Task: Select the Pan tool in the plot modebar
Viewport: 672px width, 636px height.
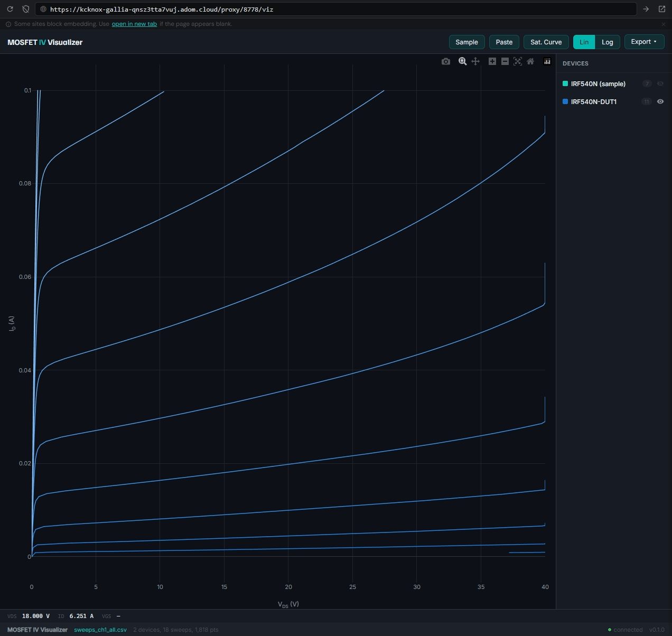Action: point(475,61)
